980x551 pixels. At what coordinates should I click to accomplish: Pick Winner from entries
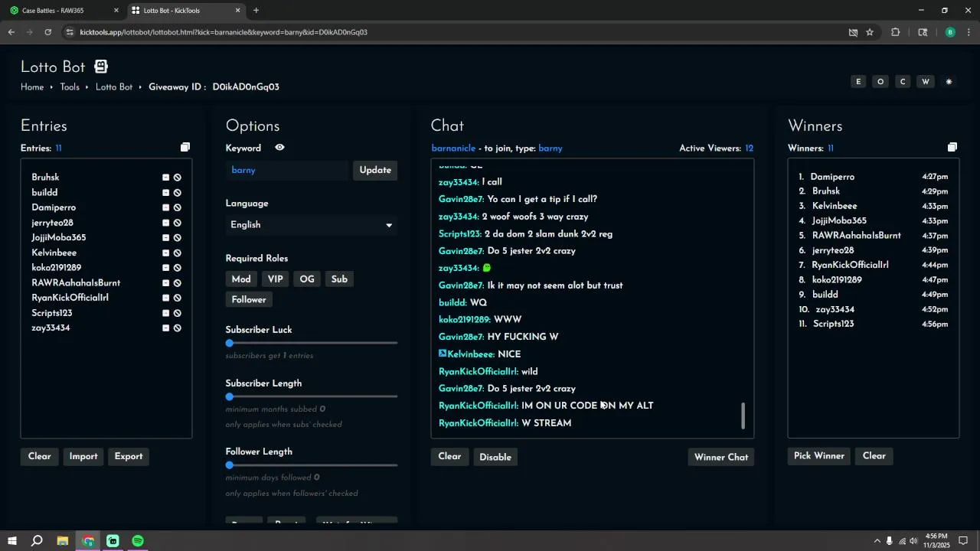click(818, 456)
